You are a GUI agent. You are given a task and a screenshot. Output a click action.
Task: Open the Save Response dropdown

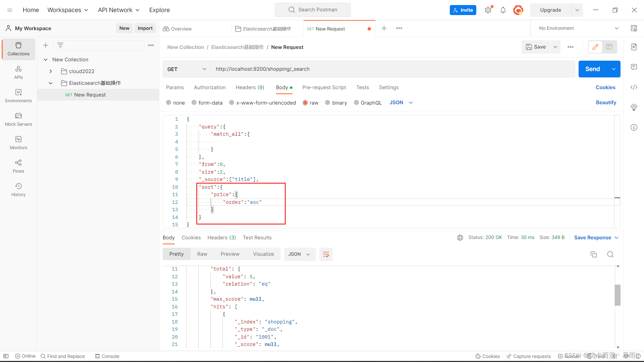[596, 238]
